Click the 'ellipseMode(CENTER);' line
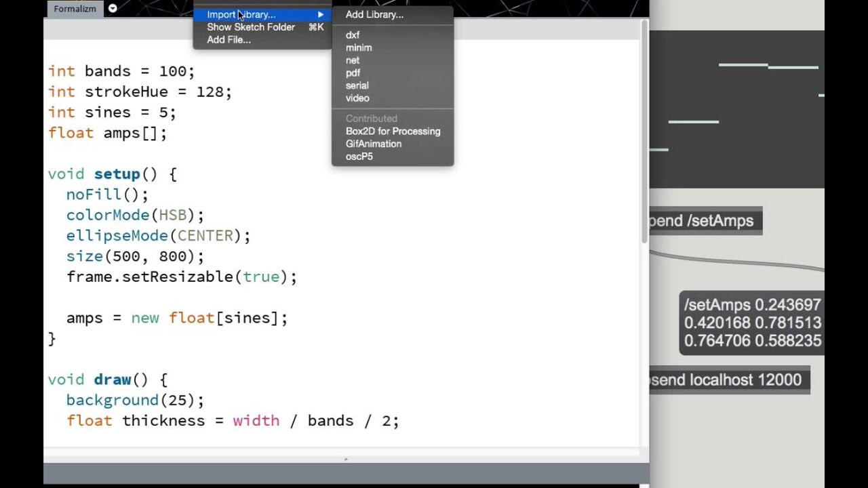The image size is (868, 488). pyautogui.click(x=158, y=236)
